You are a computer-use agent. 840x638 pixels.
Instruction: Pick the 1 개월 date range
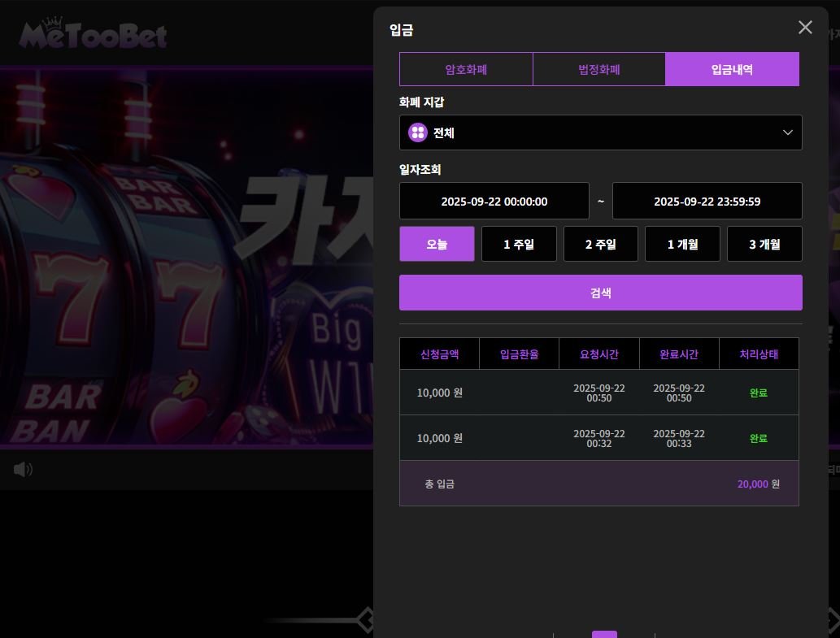coord(682,244)
